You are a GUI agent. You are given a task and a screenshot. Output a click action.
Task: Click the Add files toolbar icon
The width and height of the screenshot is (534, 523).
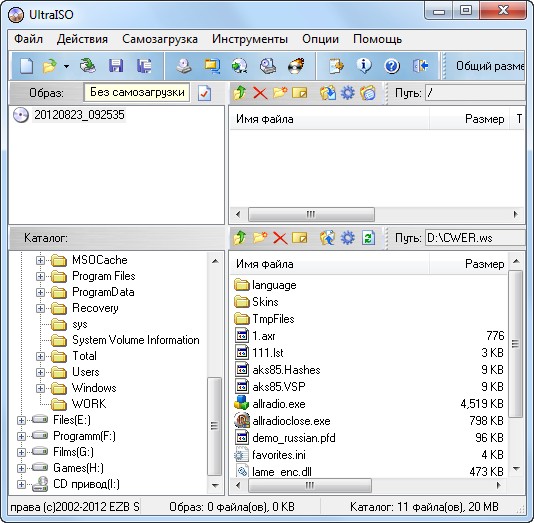coord(336,66)
